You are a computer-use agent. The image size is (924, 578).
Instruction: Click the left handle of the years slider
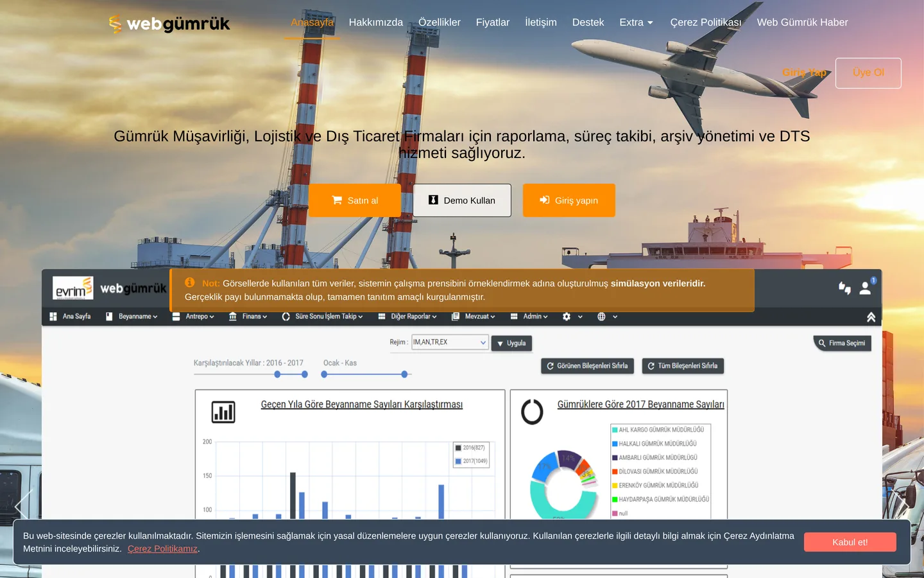tap(277, 374)
